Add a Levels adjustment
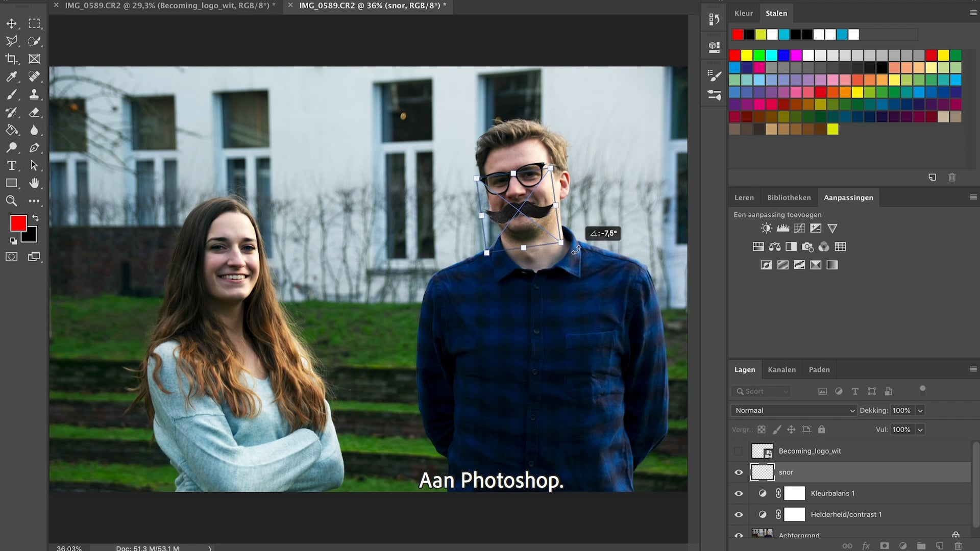The image size is (980, 551). pyautogui.click(x=783, y=228)
